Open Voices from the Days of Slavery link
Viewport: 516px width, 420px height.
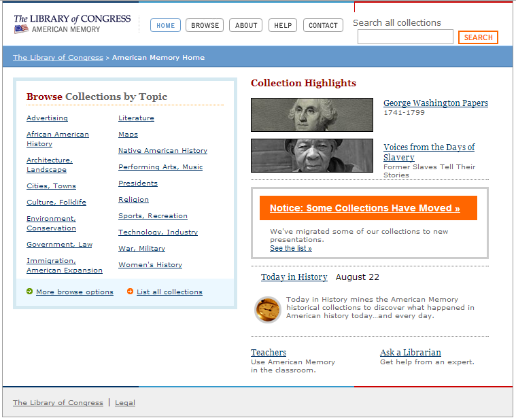coord(429,152)
